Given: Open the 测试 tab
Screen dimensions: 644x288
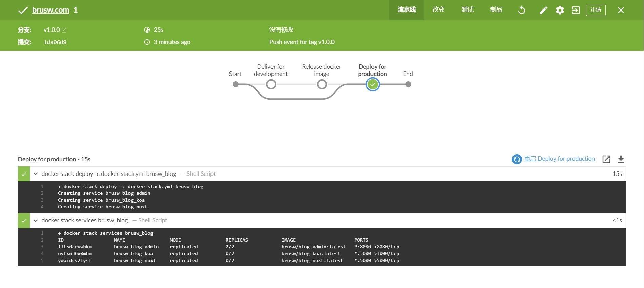Looking at the screenshot, I should 467,10.
